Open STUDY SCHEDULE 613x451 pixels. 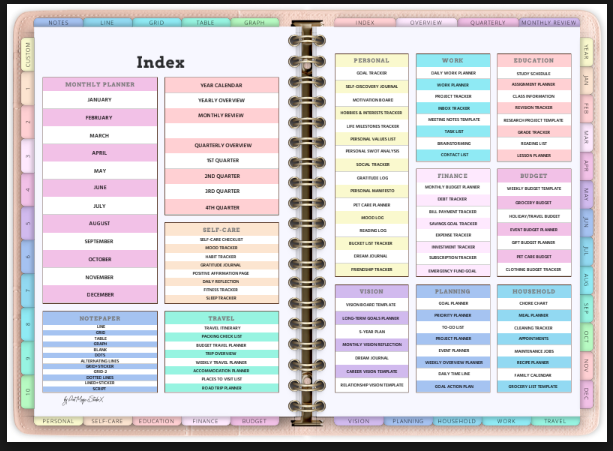[x=534, y=73]
